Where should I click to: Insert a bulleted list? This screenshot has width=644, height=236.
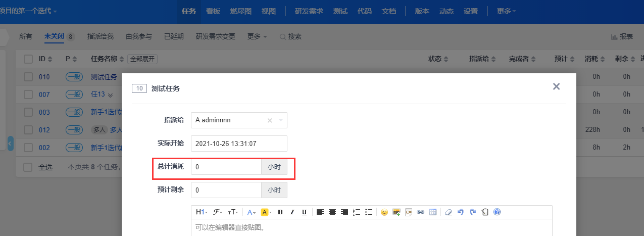click(x=369, y=212)
